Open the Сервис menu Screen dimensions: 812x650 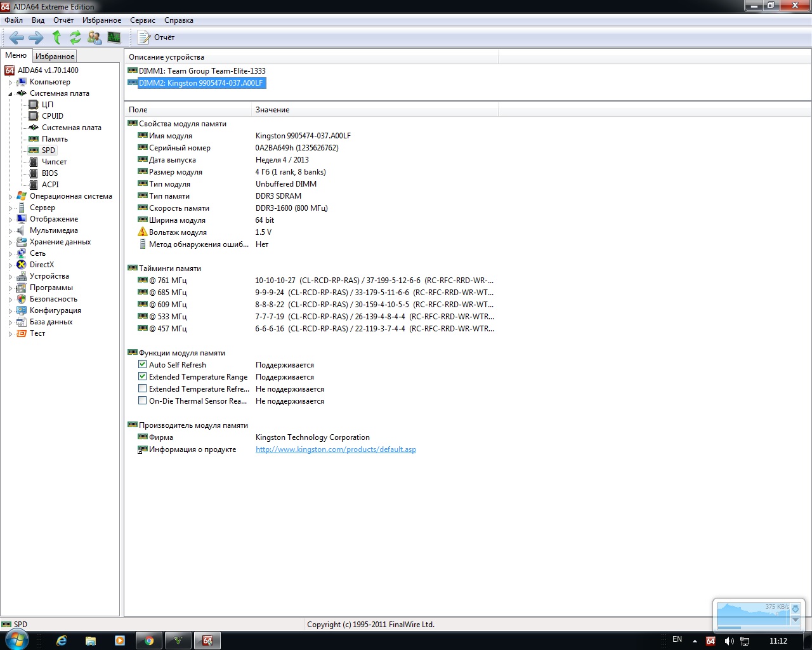(x=142, y=20)
